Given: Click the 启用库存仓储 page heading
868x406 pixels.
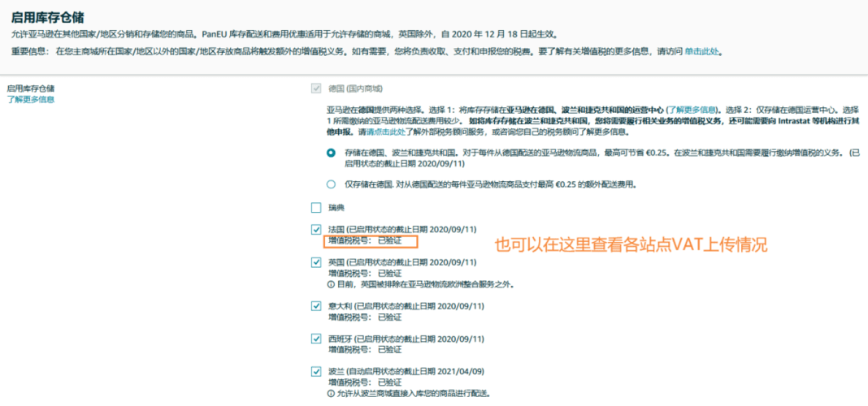Looking at the screenshot, I should tap(48, 18).
